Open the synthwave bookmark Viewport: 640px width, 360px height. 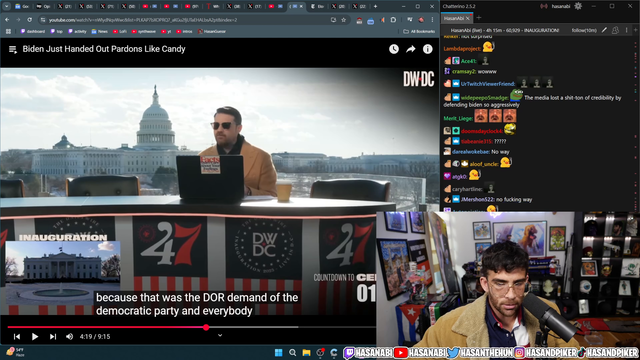pos(144,31)
